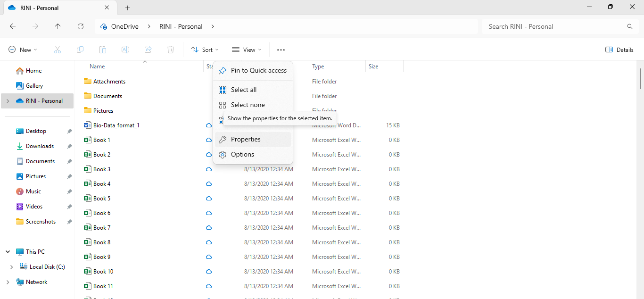The image size is (644, 299).
Task: Click Select all in the menu
Action: [x=244, y=90]
